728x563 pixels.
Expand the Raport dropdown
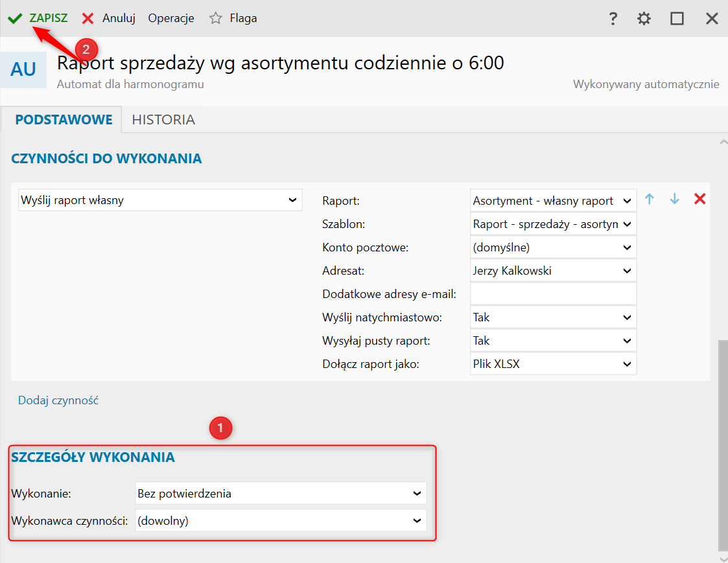coord(553,200)
